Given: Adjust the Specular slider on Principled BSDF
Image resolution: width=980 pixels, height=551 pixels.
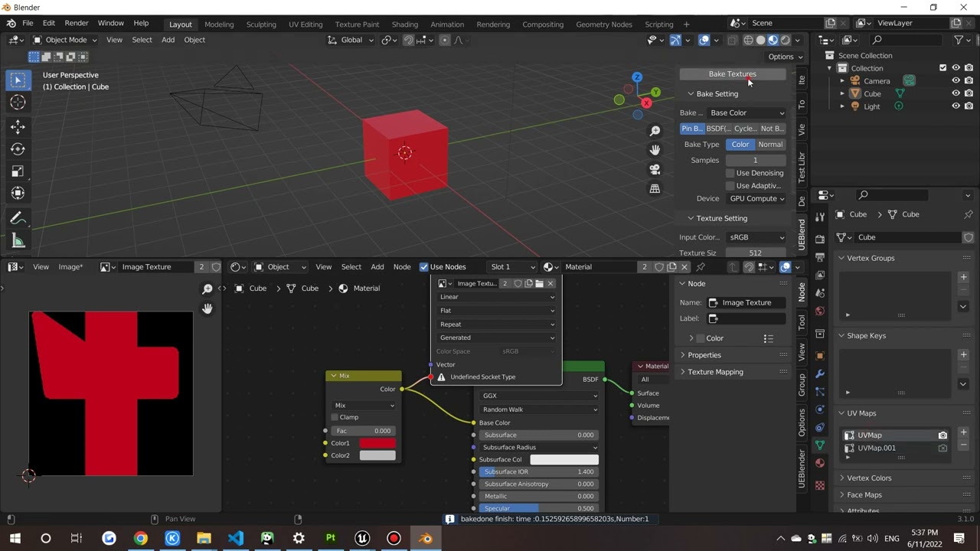Looking at the screenshot, I should 539,509.
